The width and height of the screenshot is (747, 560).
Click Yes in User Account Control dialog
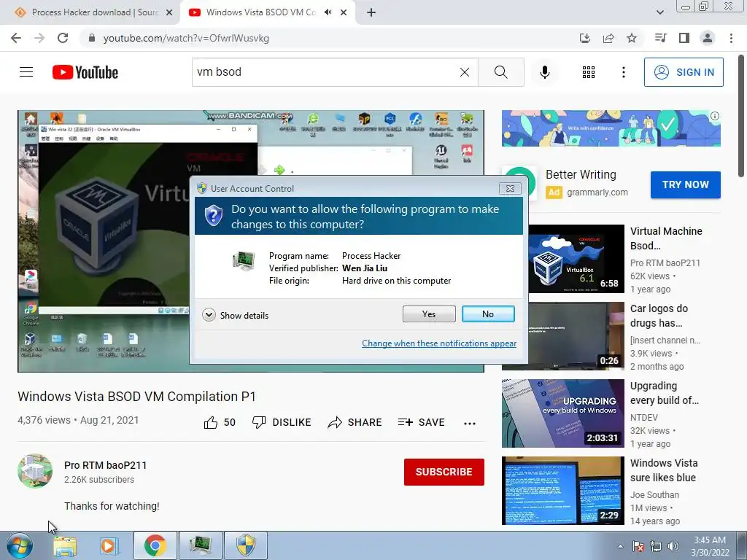tap(429, 314)
